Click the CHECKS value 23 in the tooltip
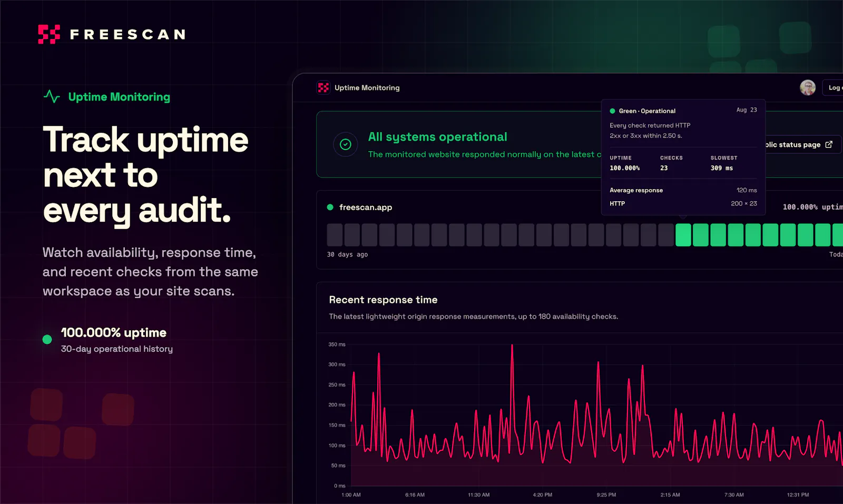Viewport: 843px width, 504px height. (x=664, y=168)
